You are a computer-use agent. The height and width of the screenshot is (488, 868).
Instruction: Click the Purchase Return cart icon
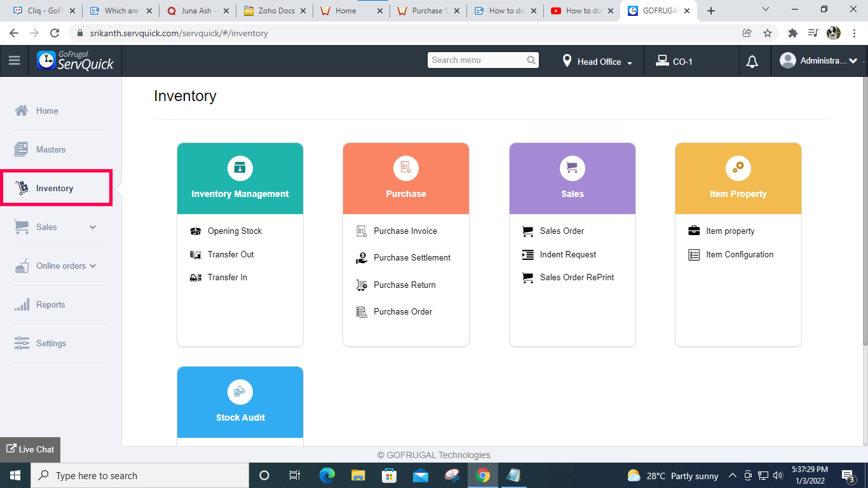[362, 285]
